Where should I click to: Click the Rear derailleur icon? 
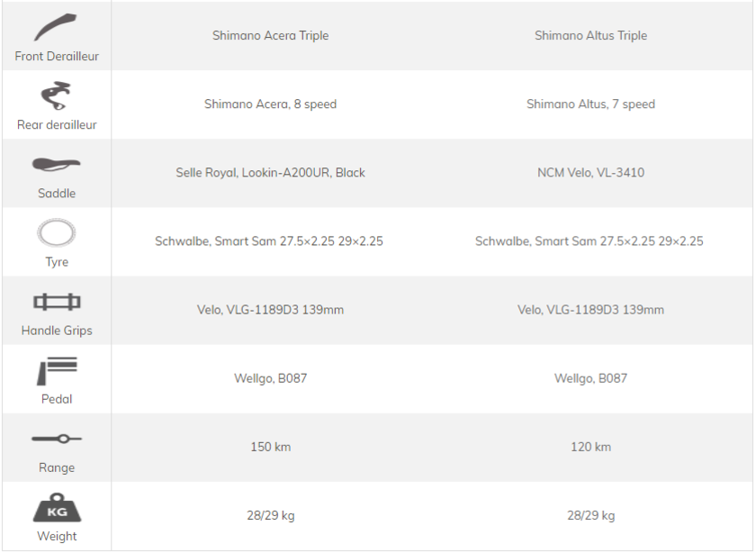[56, 95]
